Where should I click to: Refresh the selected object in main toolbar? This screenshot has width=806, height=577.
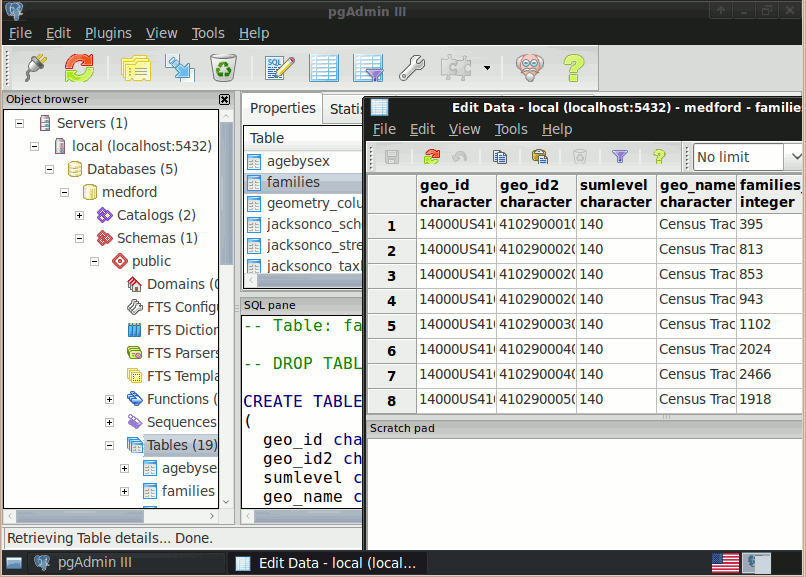(79, 68)
